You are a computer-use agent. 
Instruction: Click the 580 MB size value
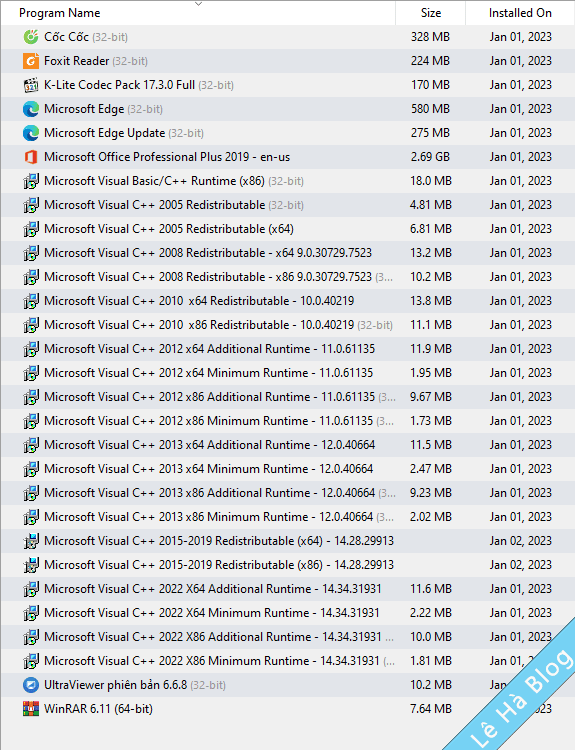(430, 109)
